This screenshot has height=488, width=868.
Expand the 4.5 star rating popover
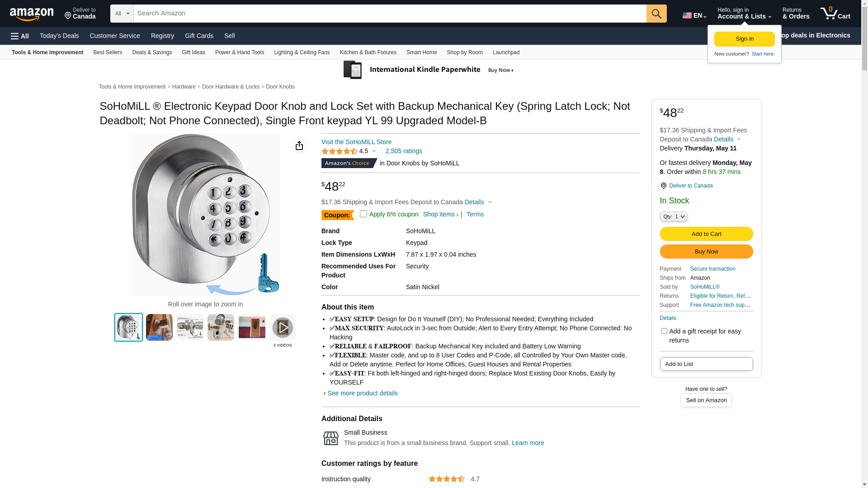tap(373, 151)
